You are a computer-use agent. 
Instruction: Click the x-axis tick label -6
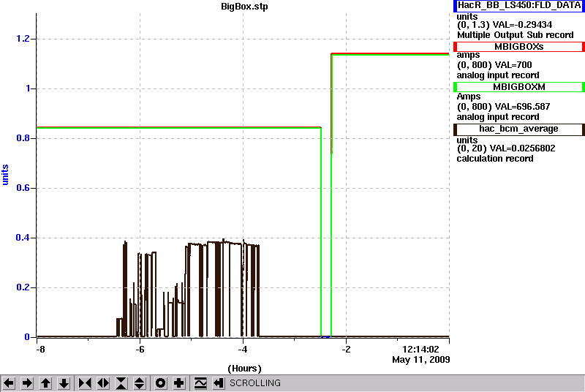(140, 350)
